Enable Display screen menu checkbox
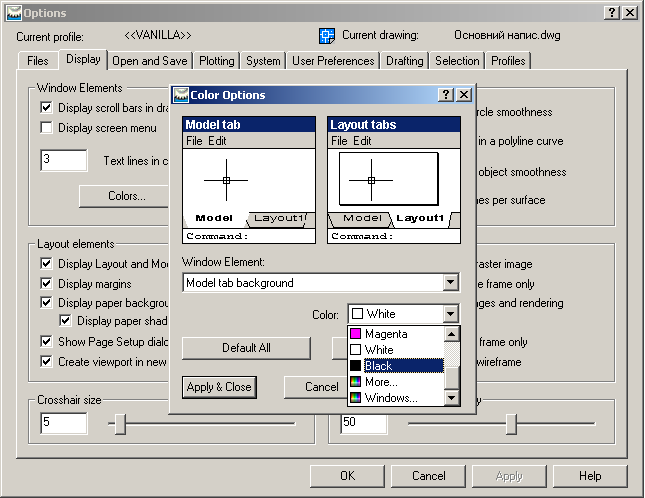Viewport: 645px width, 498px height. [46, 127]
